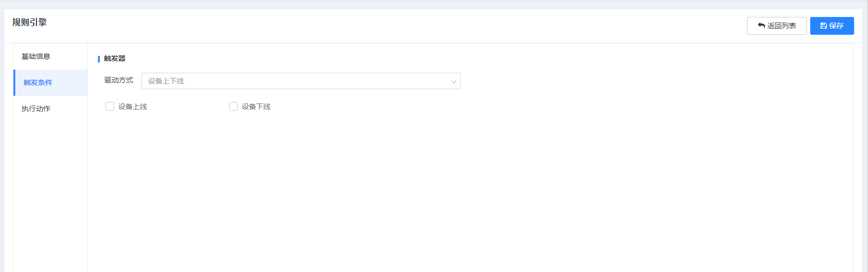Click the chevron arrow of 驱动方式 select

(453, 81)
